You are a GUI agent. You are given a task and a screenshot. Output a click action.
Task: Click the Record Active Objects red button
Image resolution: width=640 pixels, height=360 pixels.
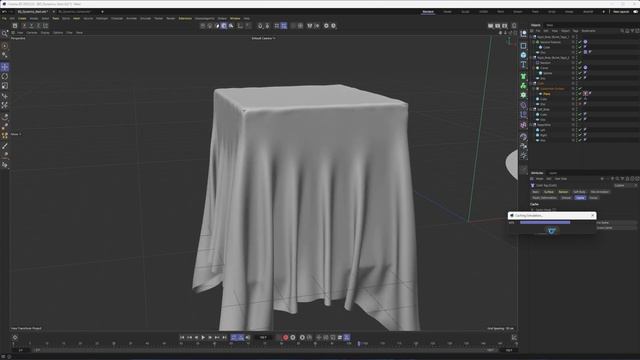[286, 338]
